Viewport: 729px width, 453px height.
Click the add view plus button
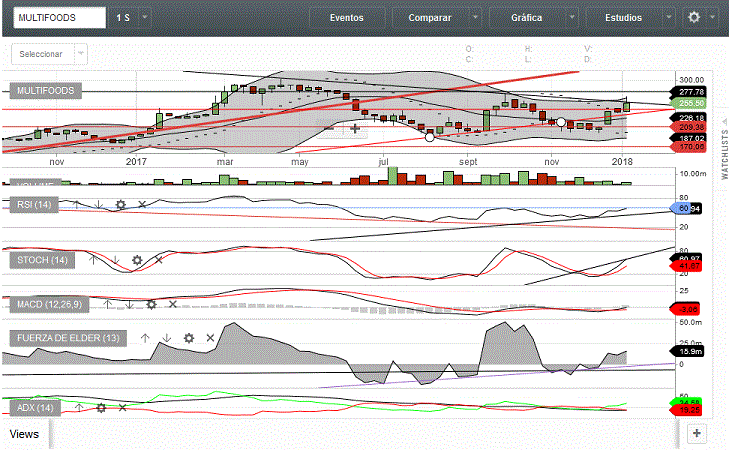click(x=697, y=433)
